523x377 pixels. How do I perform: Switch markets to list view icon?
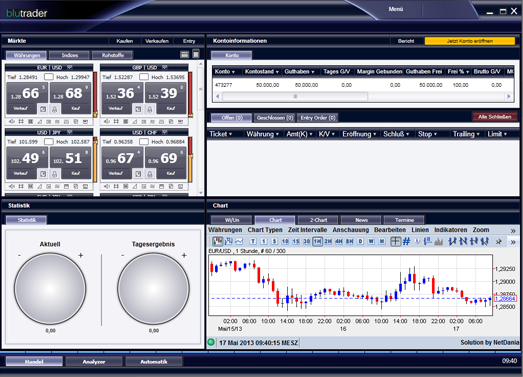184,54
